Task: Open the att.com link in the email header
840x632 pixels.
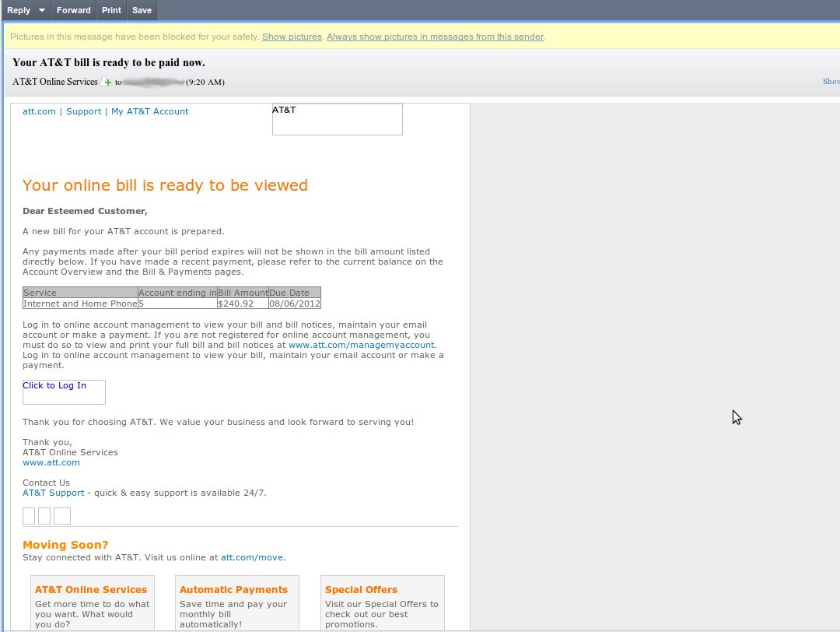Action: pos(39,111)
